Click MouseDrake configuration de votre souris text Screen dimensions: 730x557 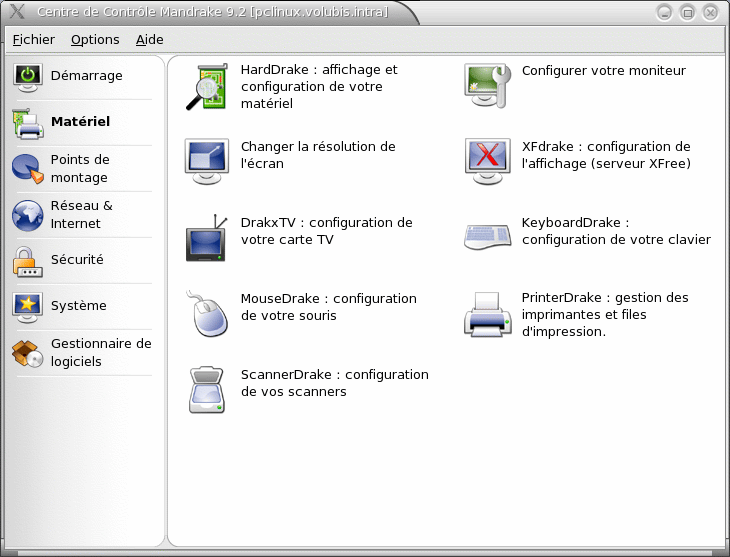point(329,307)
